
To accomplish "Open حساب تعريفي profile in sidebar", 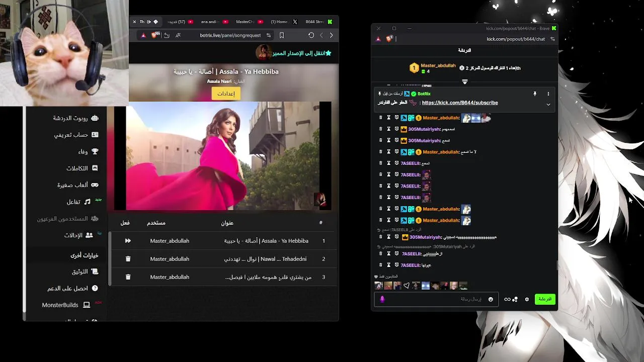I will [x=76, y=135].
